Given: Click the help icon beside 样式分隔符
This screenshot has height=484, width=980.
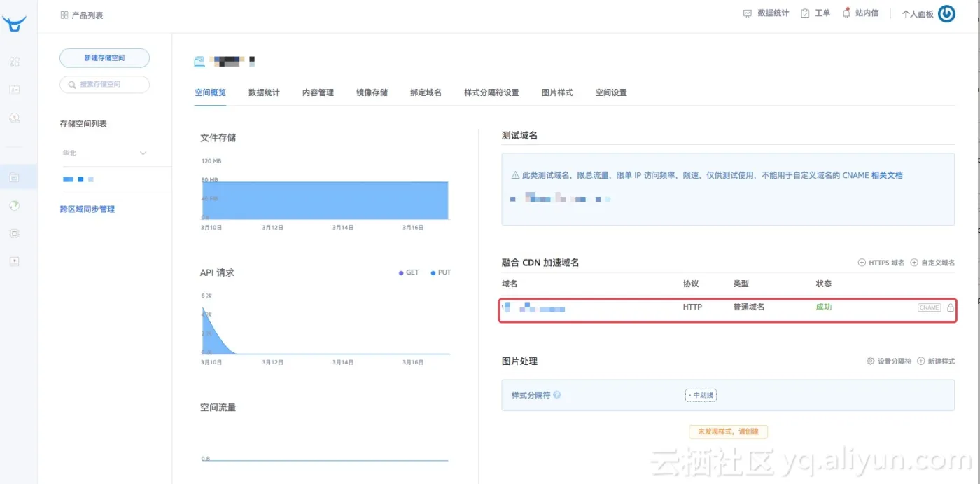Looking at the screenshot, I should coord(557,395).
